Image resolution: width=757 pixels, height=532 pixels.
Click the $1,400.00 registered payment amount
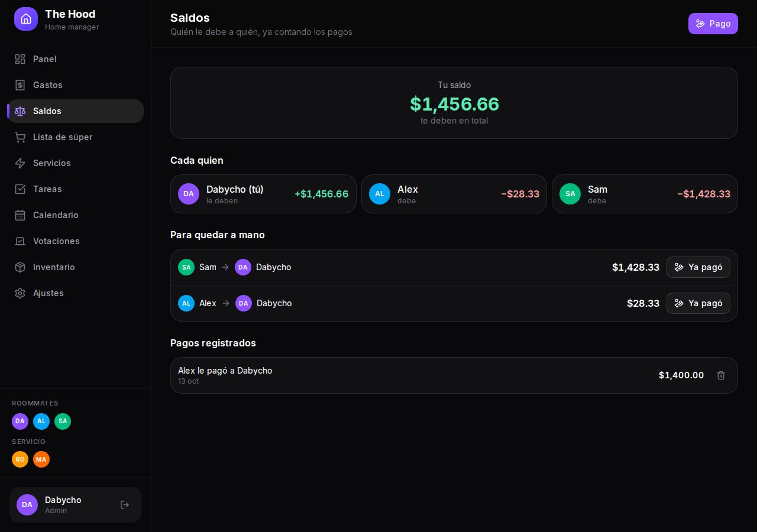(681, 375)
